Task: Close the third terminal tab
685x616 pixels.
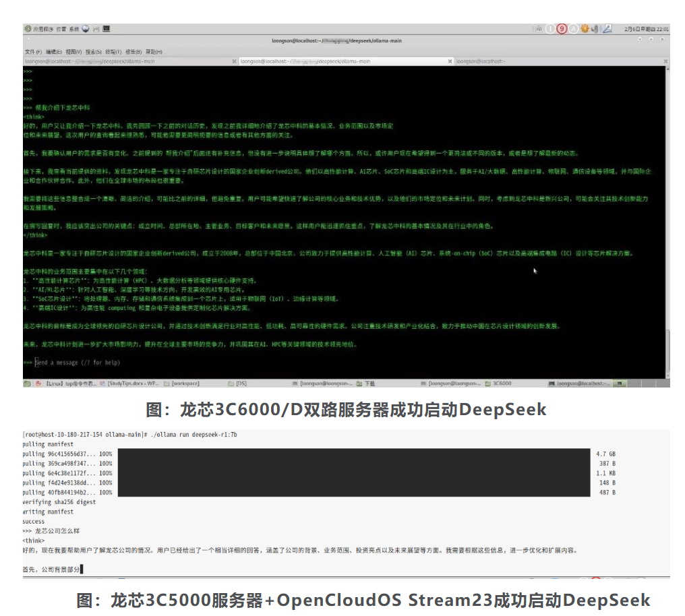Action: point(665,61)
